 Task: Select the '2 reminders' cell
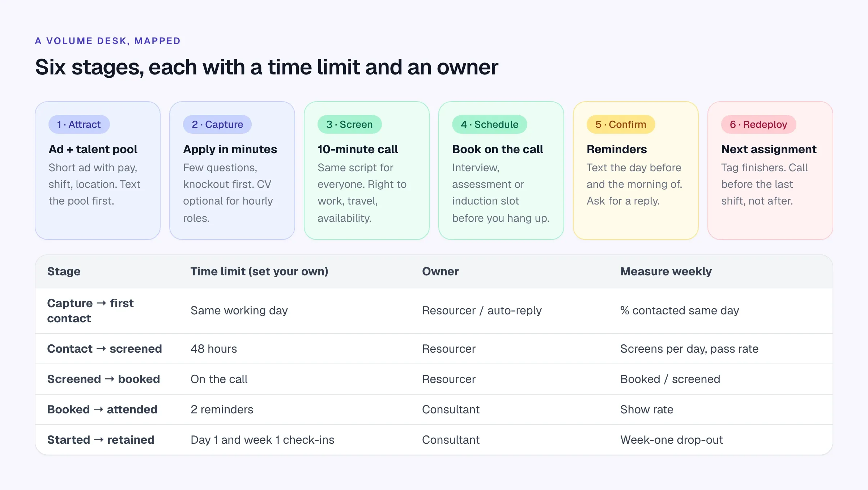coord(222,409)
